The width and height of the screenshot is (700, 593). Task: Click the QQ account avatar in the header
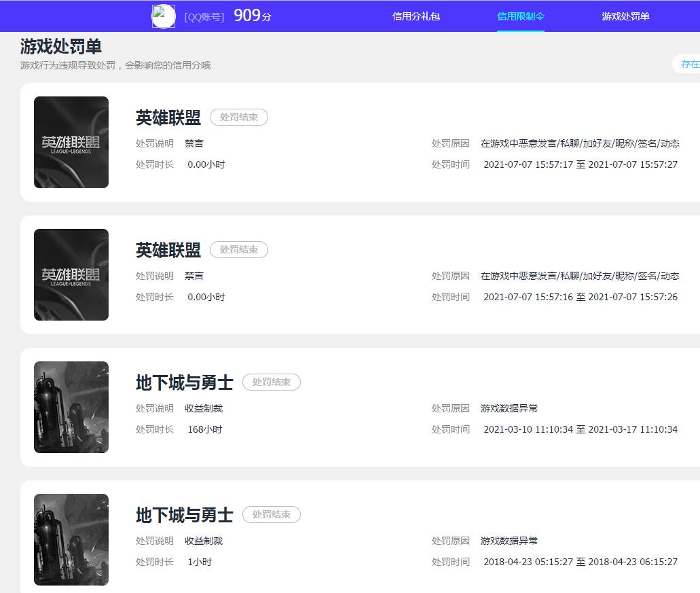click(163, 15)
